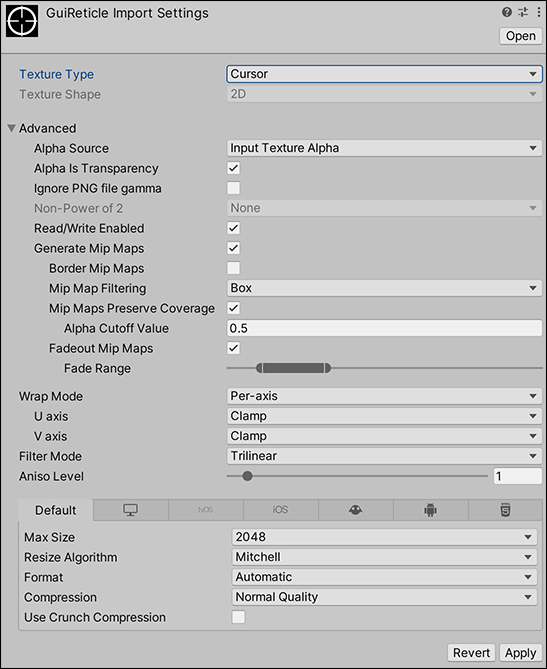The height and width of the screenshot is (669, 547).
Task: Toggle Read/Write Enabled checkbox
Action: [x=233, y=228]
